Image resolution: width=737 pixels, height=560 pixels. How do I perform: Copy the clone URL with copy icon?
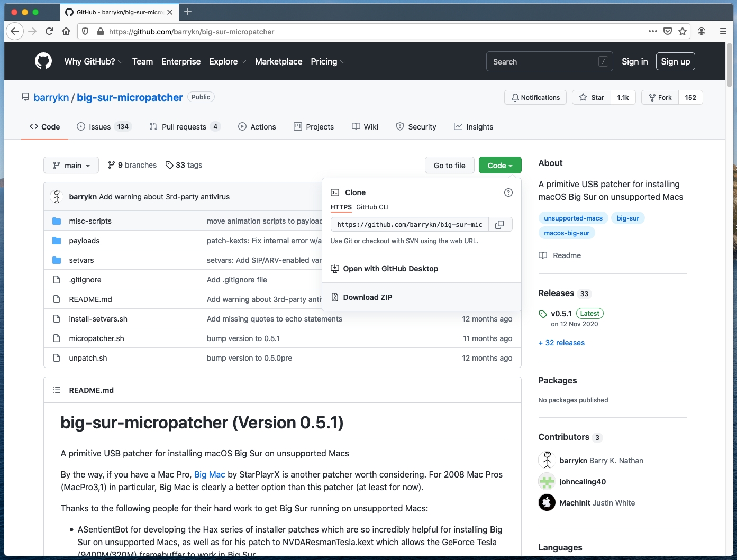click(x=499, y=225)
